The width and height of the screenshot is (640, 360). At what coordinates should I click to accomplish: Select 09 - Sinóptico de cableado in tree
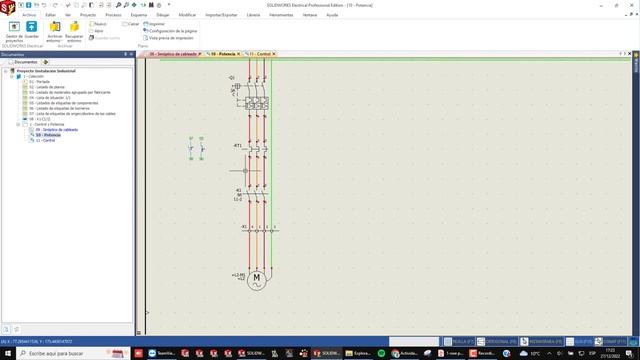pyautogui.click(x=56, y=129)
